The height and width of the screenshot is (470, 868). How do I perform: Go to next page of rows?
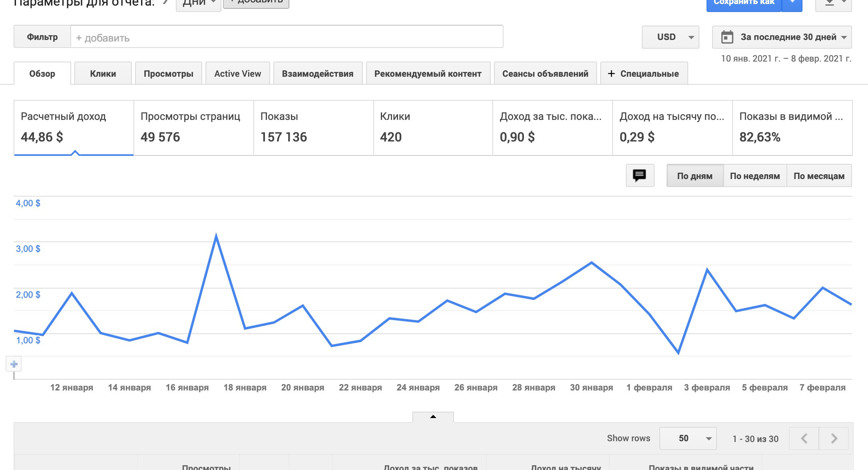click(834, 438)
